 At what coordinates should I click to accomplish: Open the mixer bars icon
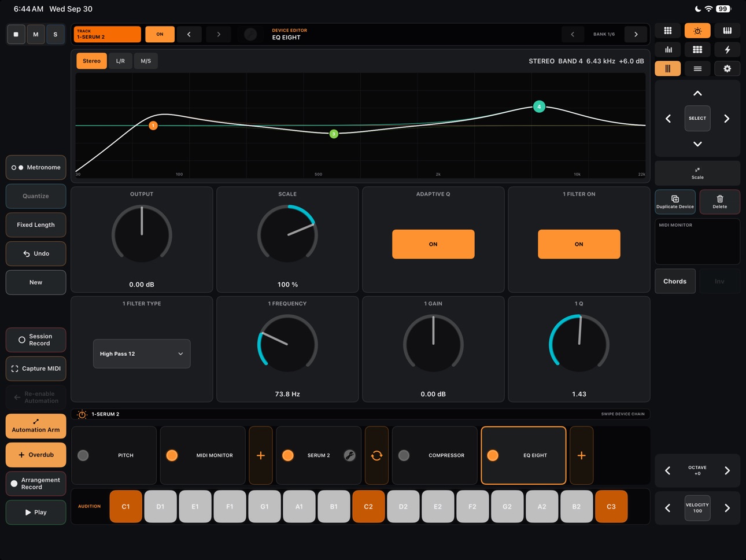(x=668, y=50)
